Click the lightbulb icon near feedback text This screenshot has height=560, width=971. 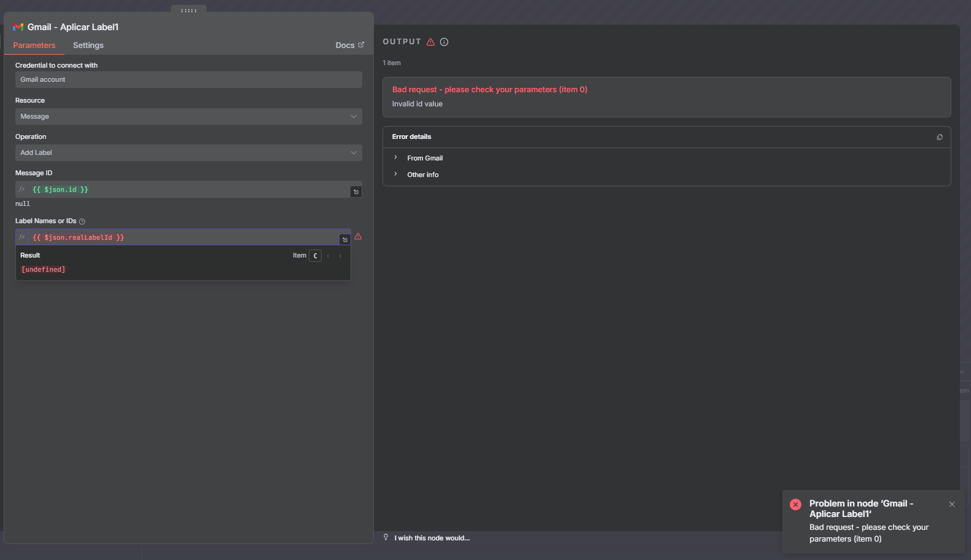[386, 537]
